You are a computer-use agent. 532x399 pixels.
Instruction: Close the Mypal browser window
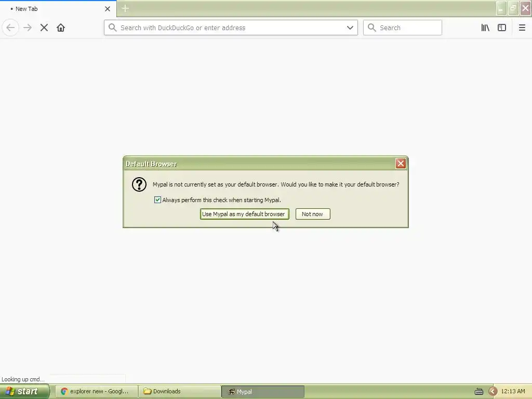[x=526, y=8]
